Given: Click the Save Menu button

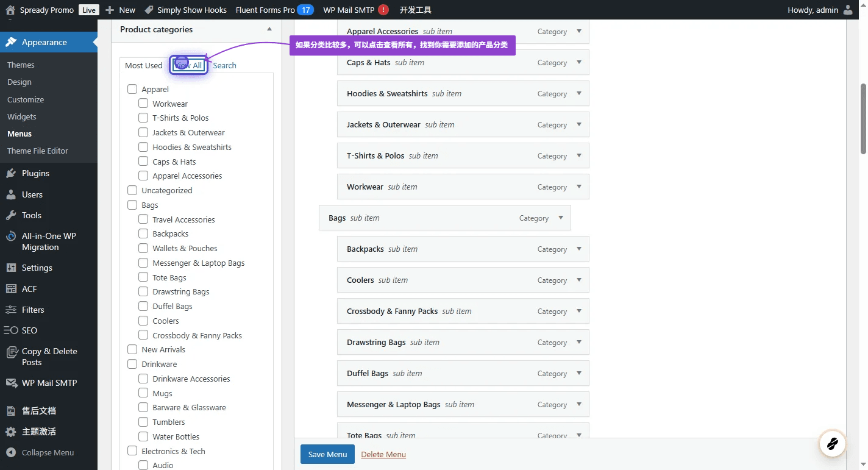Looking at the screenshot, I should click(x=327, y=454).
